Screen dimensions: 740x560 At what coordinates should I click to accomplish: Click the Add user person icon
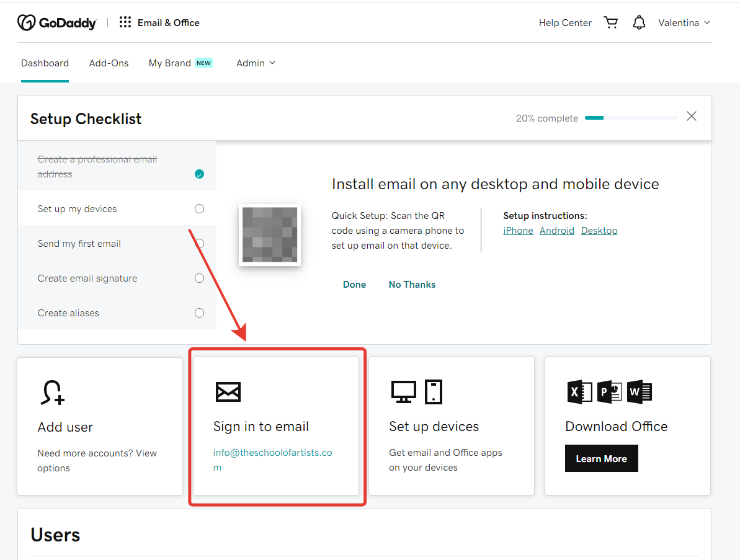coord(52,393)
